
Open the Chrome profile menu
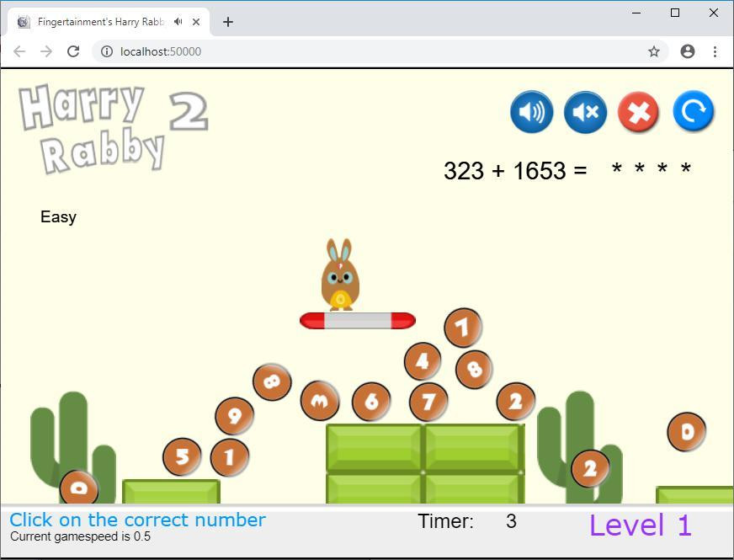(x=687, y=51)
